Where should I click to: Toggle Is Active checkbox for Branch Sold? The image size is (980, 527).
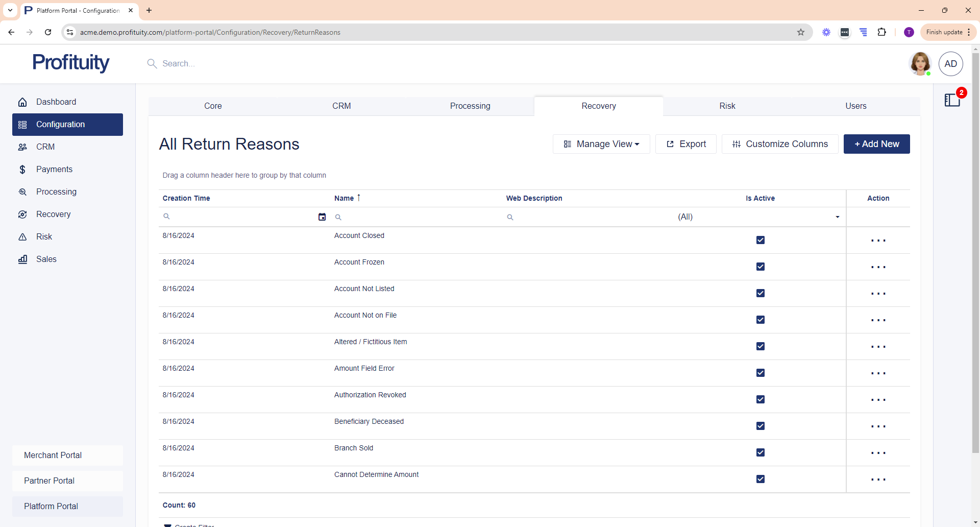point(761,452)
